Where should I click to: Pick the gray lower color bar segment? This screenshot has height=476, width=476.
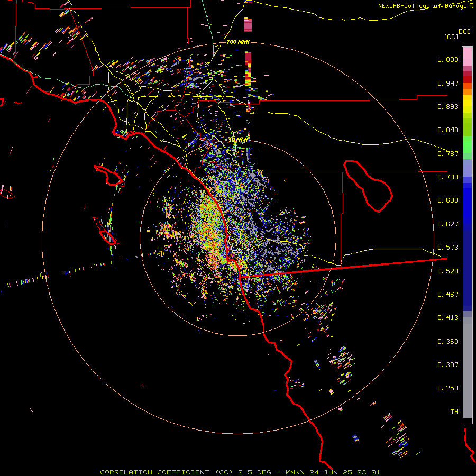pyautogui.click(x=467, y=368)
